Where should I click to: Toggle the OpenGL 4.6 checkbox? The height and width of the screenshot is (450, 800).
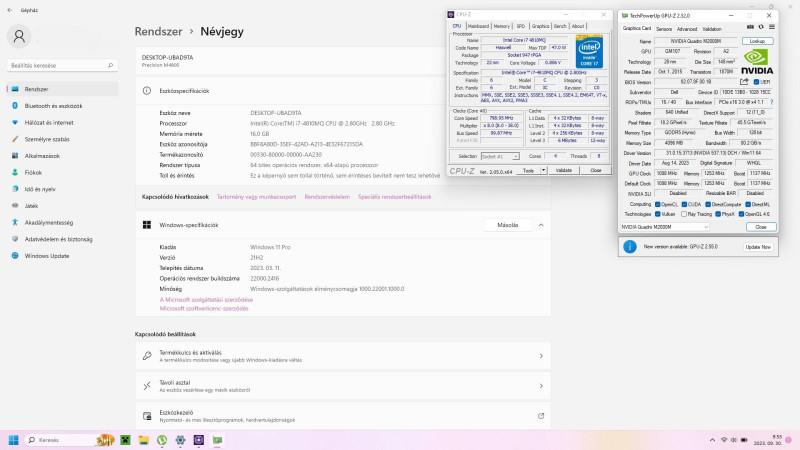[x=741, y=214]
